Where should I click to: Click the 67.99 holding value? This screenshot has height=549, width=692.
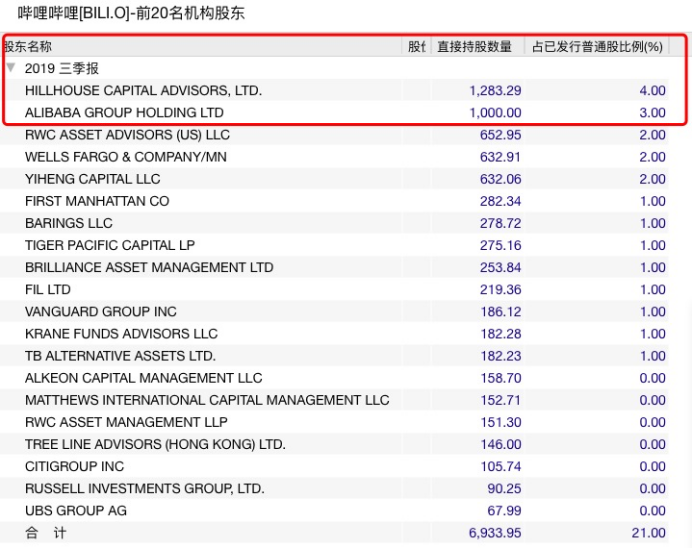(504, 510)
